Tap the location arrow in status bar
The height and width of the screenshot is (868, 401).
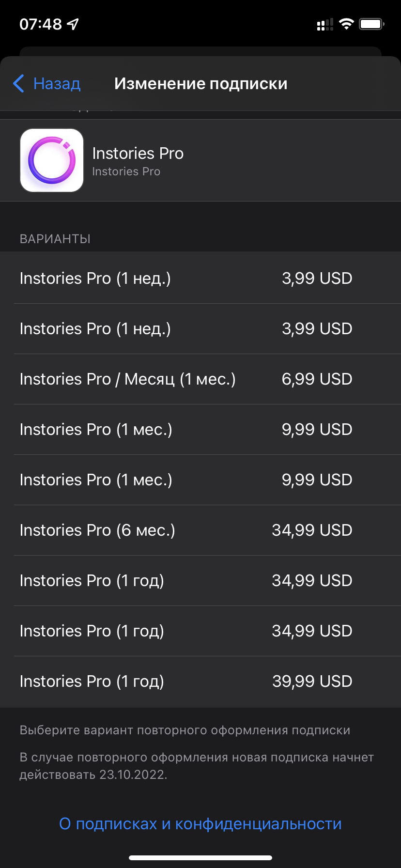[x=73, y=24]
